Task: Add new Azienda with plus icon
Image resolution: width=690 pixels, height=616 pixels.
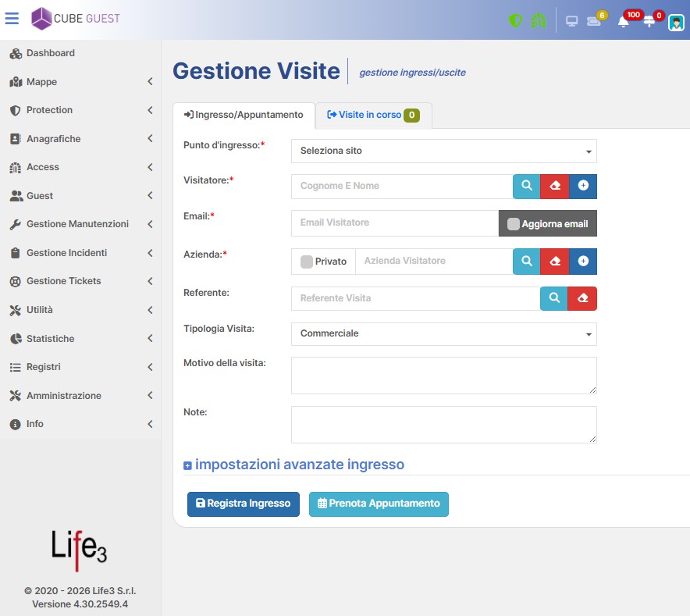Action: pos(583,262)
